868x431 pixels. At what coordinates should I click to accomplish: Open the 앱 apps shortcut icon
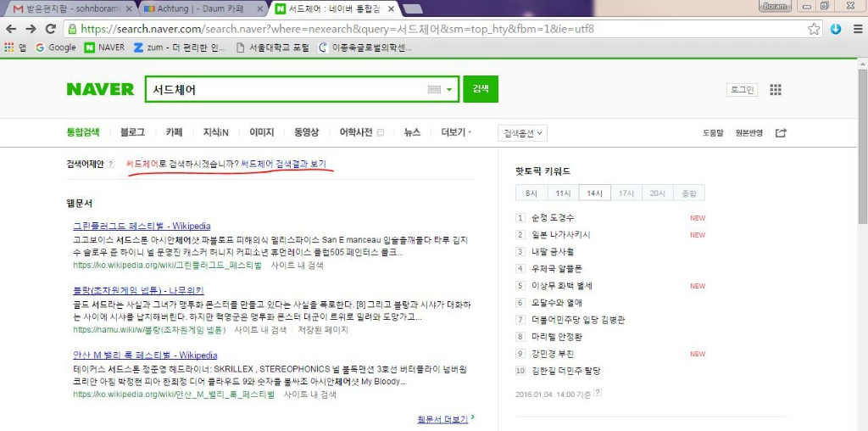click(15, 48)
